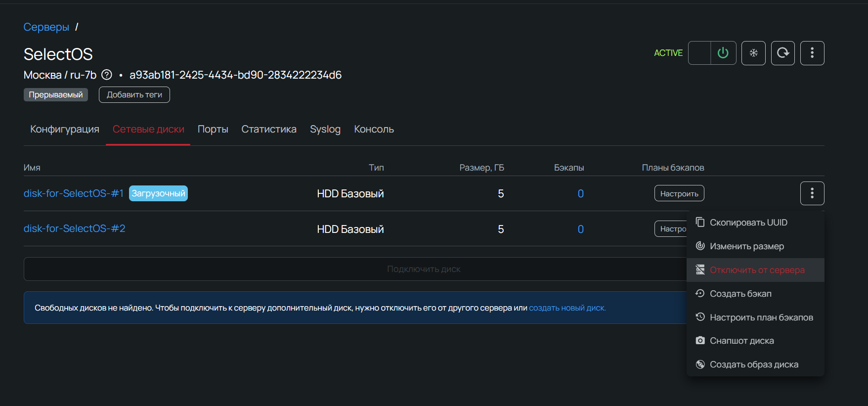Viewport: 868px width, 406px height.
Task: Click the reboot server icon
Action: click(x=783, y=53)
